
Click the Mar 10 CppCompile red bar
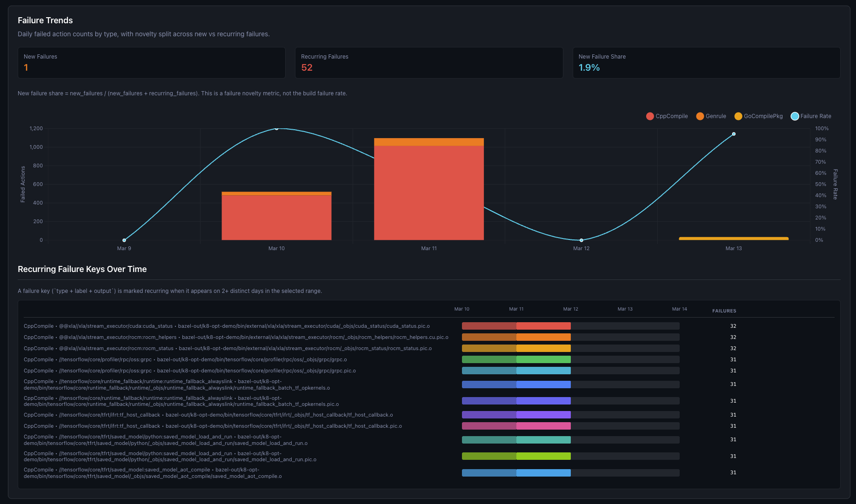tap(276, 218)
